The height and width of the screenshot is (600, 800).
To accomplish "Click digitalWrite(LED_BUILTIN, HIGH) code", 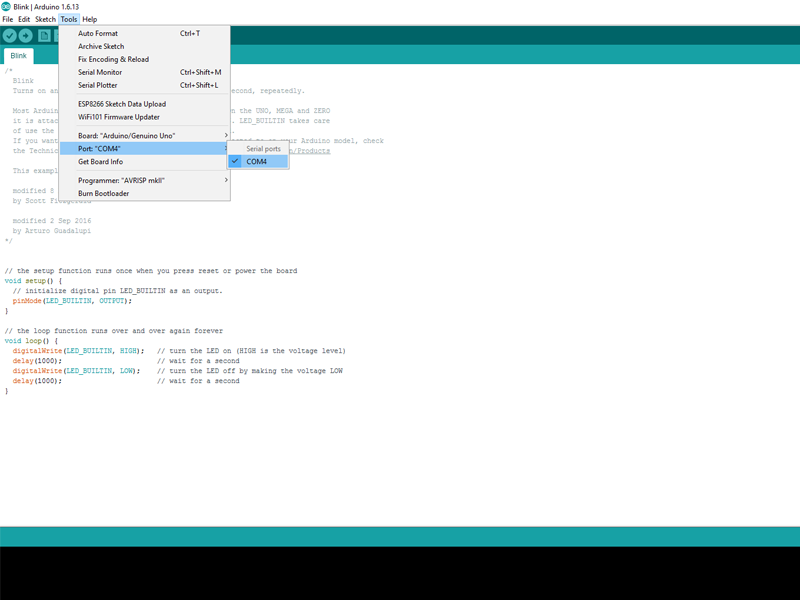I will 79,351.
